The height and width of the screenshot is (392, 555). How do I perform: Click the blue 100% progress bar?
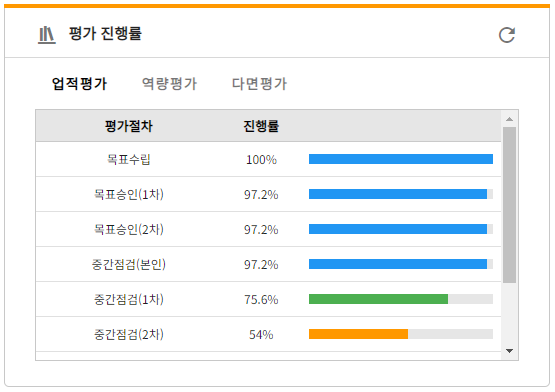(x=401, y=159)
